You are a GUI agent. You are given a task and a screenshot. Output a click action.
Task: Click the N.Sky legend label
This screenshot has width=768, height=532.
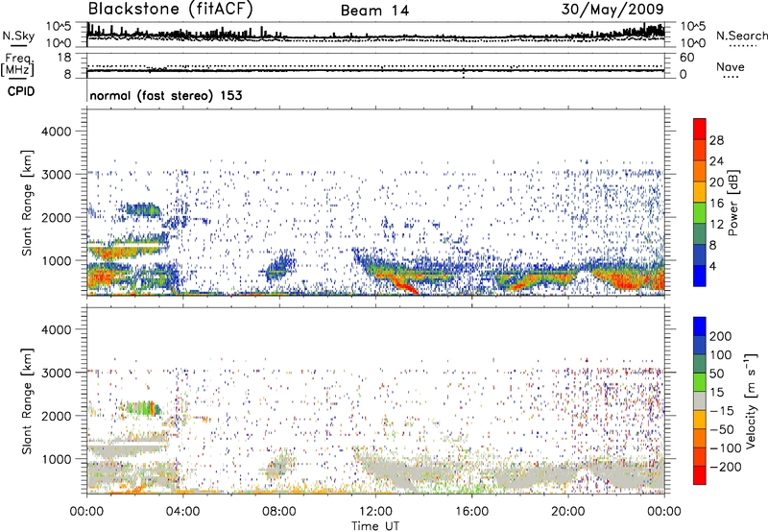[x=18, y=36]
